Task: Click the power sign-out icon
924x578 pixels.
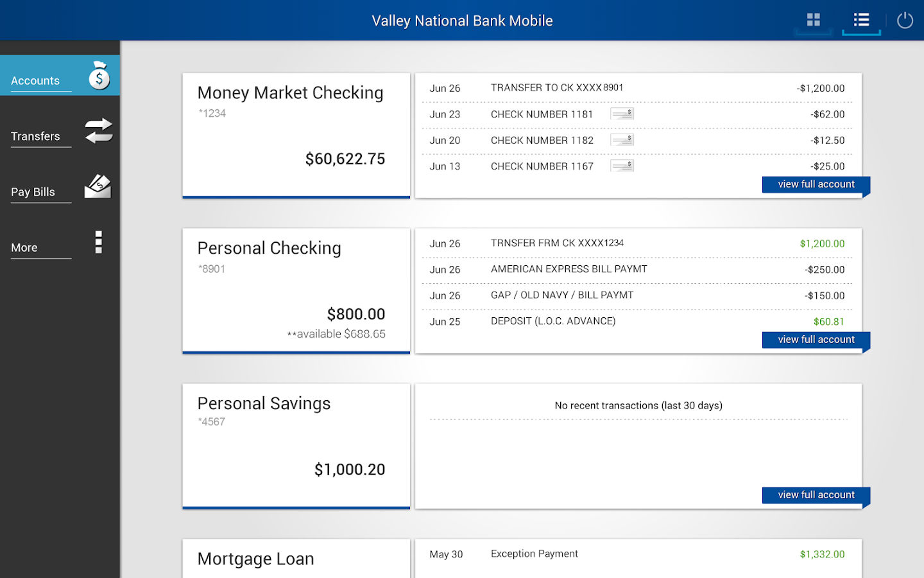Action: (905, 20)
